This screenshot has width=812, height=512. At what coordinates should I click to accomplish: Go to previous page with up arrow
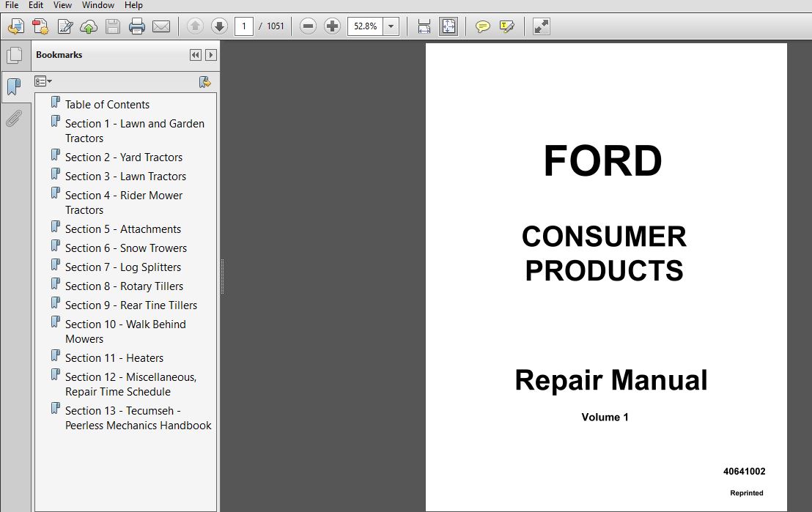tap(195, 26)
